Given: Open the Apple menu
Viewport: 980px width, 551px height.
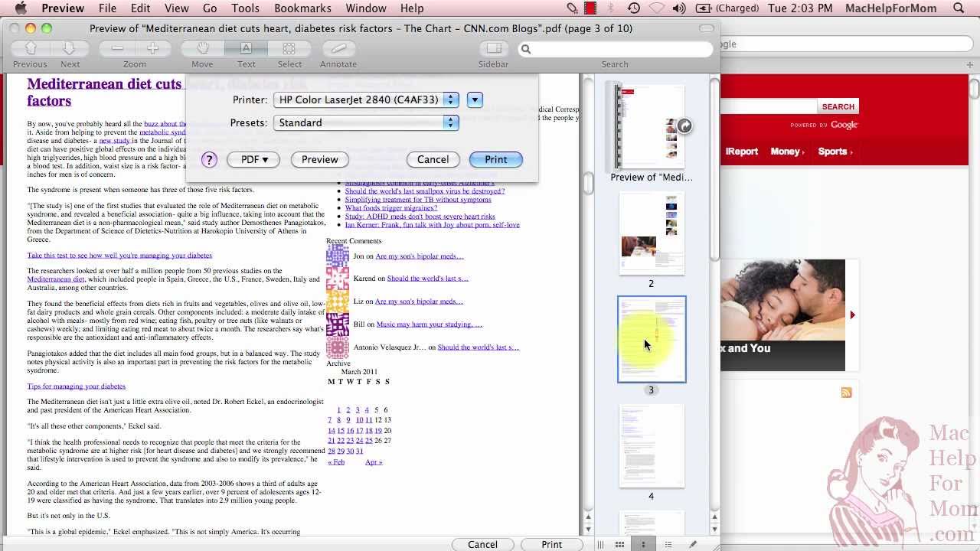Looking at the screenshot, I should pyautogui.click(x=21, y=8).
